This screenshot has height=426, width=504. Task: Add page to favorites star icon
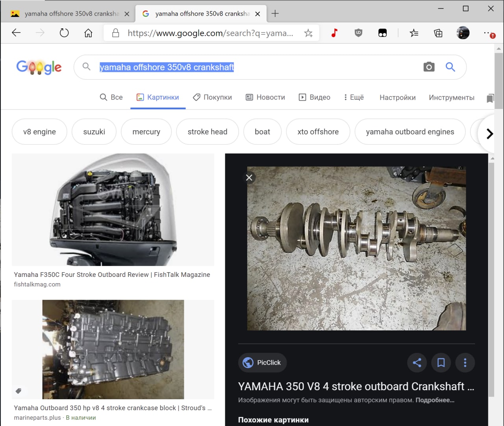click(308, 33)
